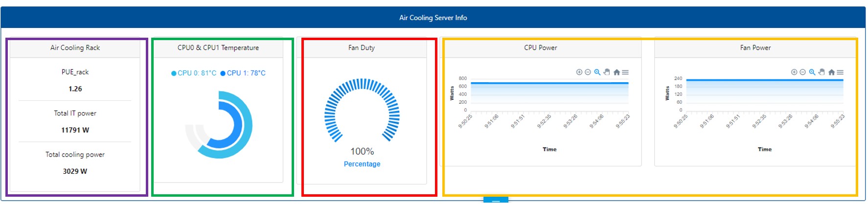
Task: Click the 9:55:23 time label on CPU Power chart
Action: tap(622, 121)
